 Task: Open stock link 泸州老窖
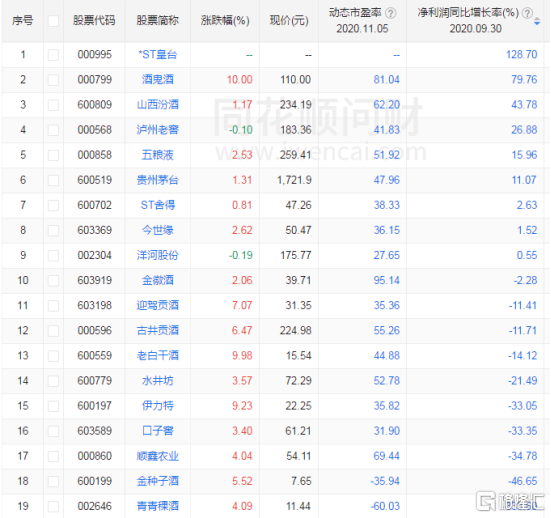pyautogui.click(x=157, y=130)
